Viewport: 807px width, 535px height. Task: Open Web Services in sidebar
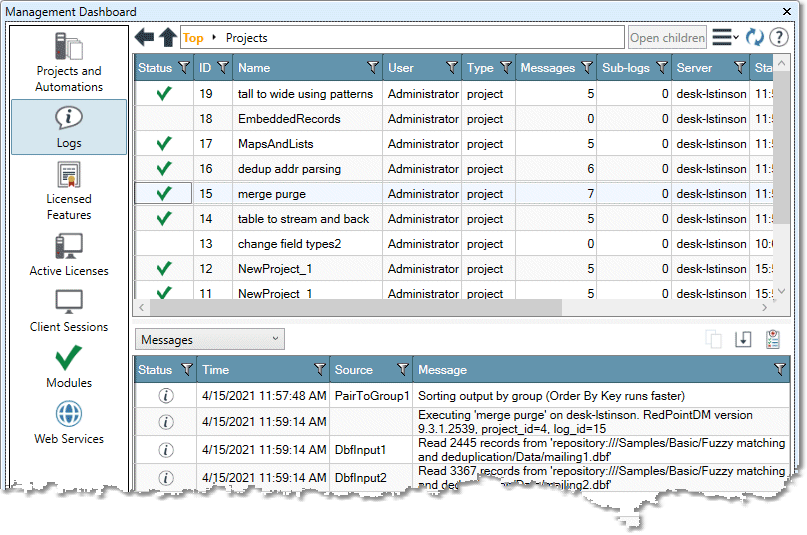[x=69, y=423]
